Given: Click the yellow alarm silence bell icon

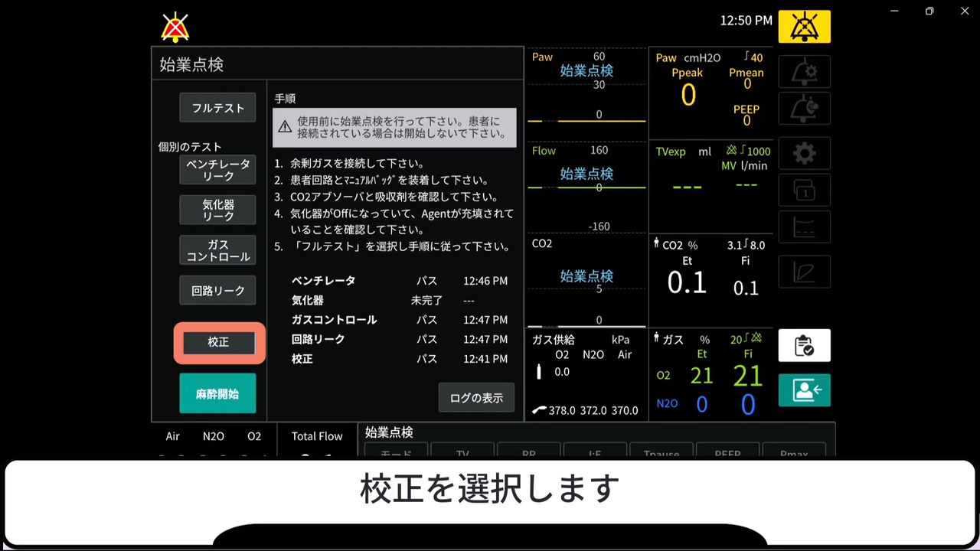Looking at the screenshot, I should [804, 27].
